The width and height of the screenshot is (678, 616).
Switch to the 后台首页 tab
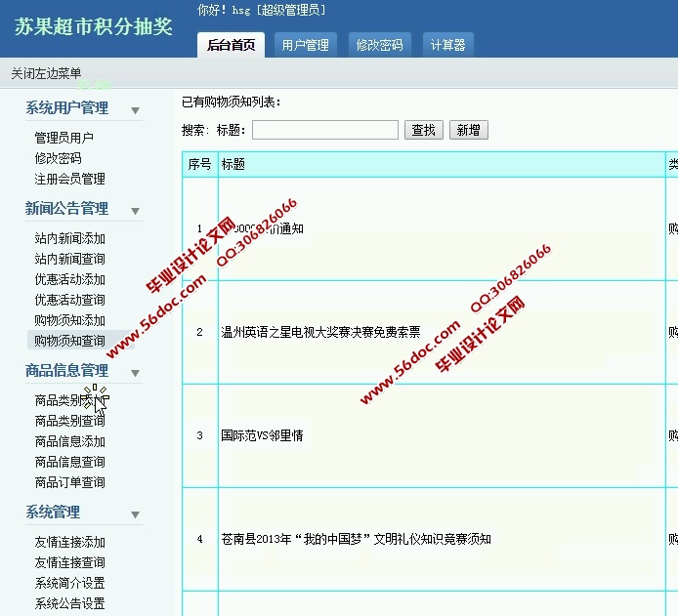[x=231, y=45]
